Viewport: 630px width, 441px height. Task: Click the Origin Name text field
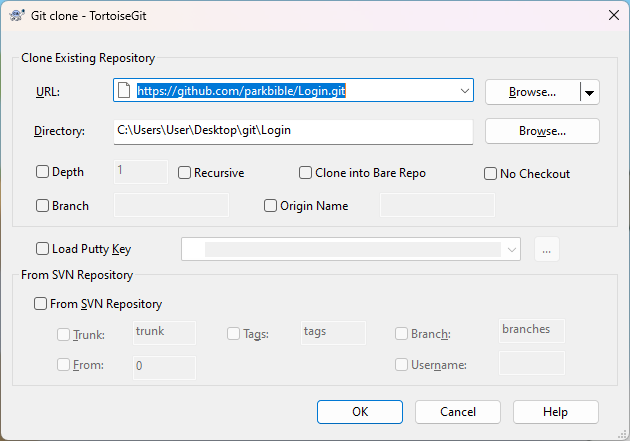pyautogui.click(x=438, y=205)
